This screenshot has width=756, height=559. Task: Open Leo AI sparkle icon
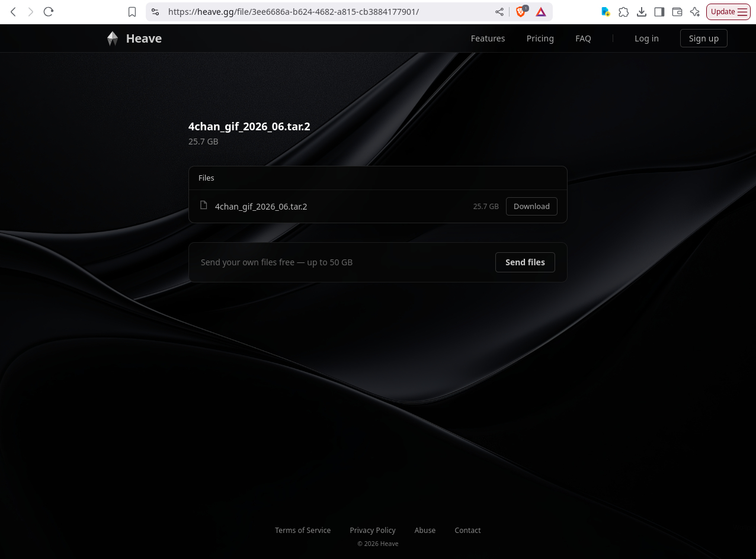694,12
